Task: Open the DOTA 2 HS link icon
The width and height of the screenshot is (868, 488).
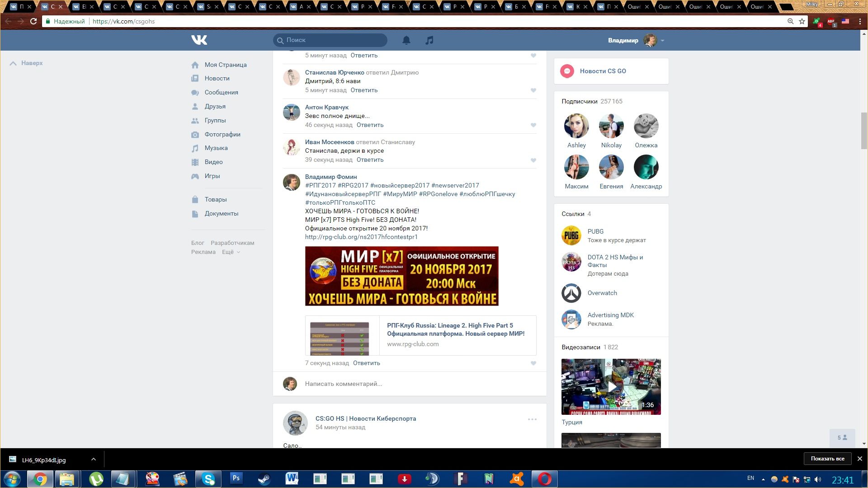Action: click(571, 262)
